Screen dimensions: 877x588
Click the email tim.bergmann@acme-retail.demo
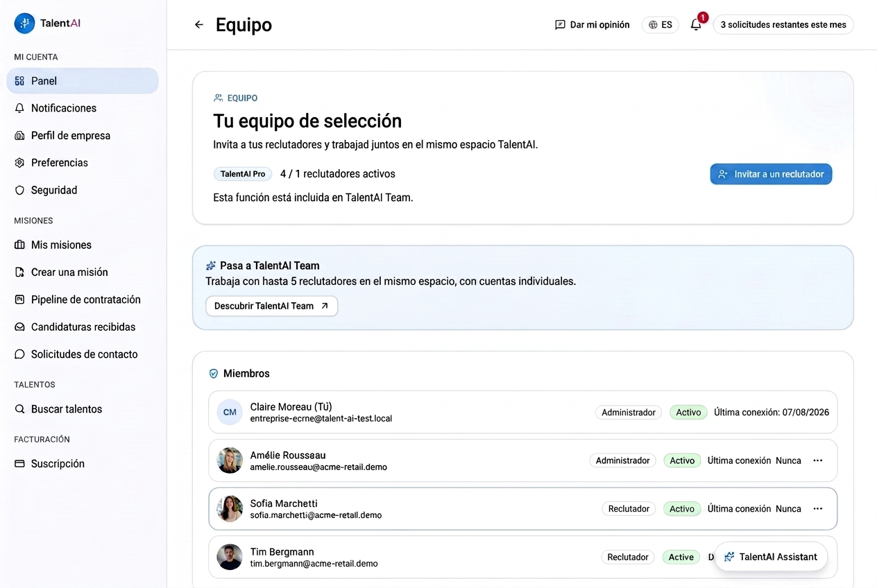314,564
